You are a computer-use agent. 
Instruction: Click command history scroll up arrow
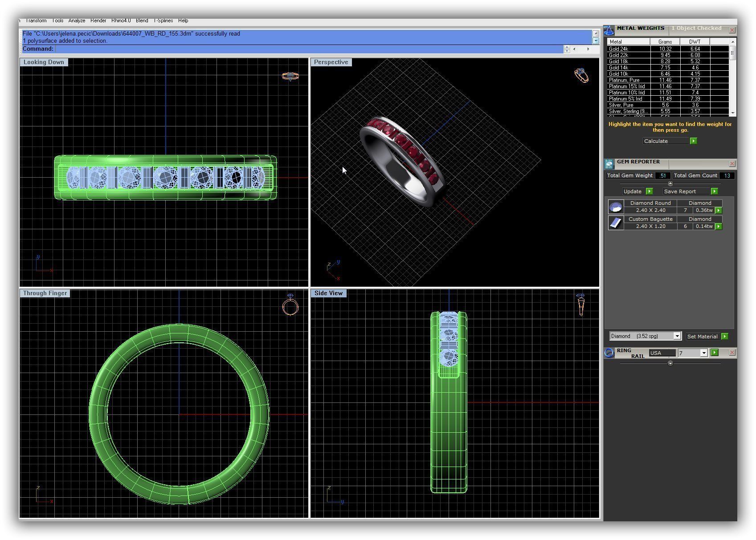point(596,34)
